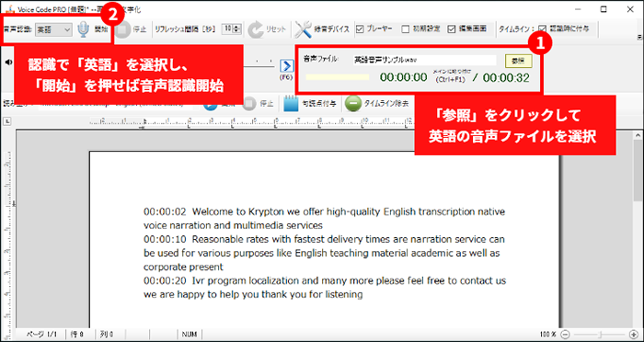Enable the 初期設定 checkbox
This screenshot has width=644, height=342.
(406, 28)
